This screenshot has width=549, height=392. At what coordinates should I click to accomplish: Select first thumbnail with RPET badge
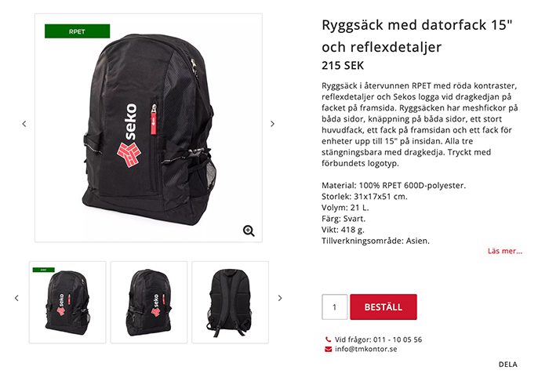(x=67, y=303)
